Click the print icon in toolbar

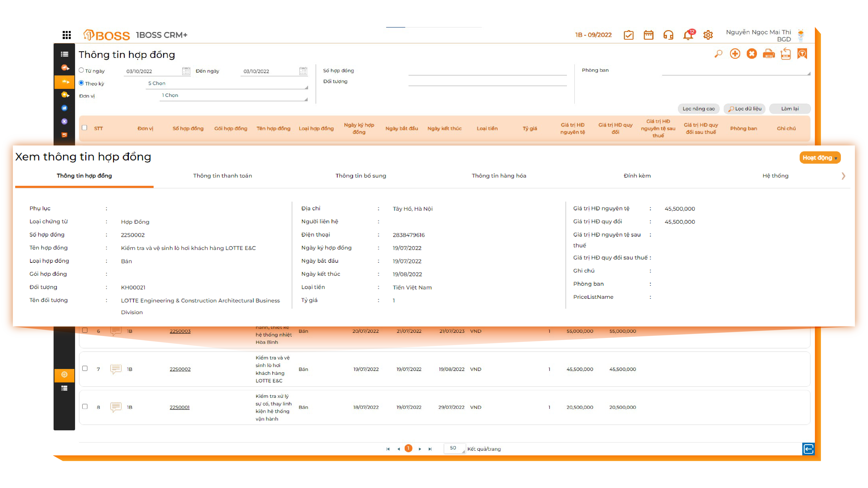tap(768, 54)
